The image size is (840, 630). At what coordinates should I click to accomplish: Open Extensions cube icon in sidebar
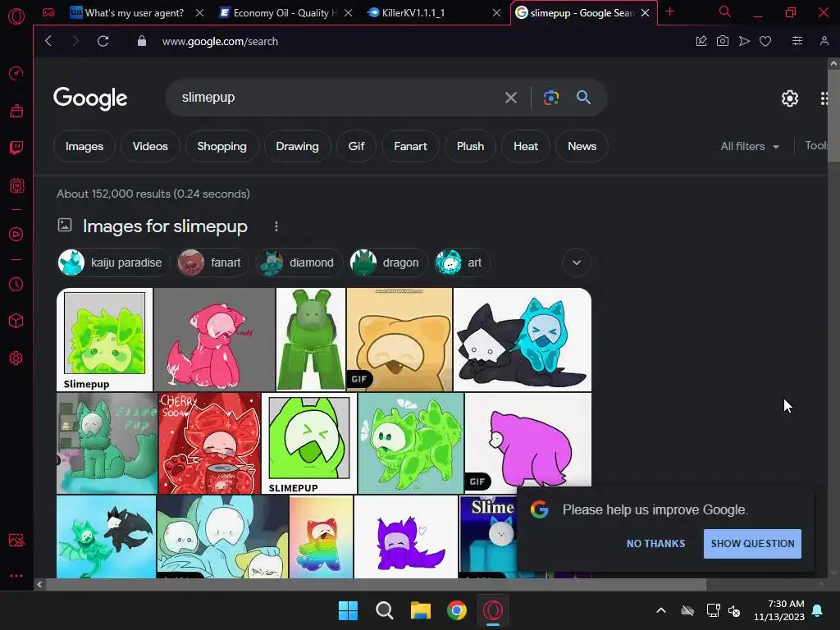(16, 321)
